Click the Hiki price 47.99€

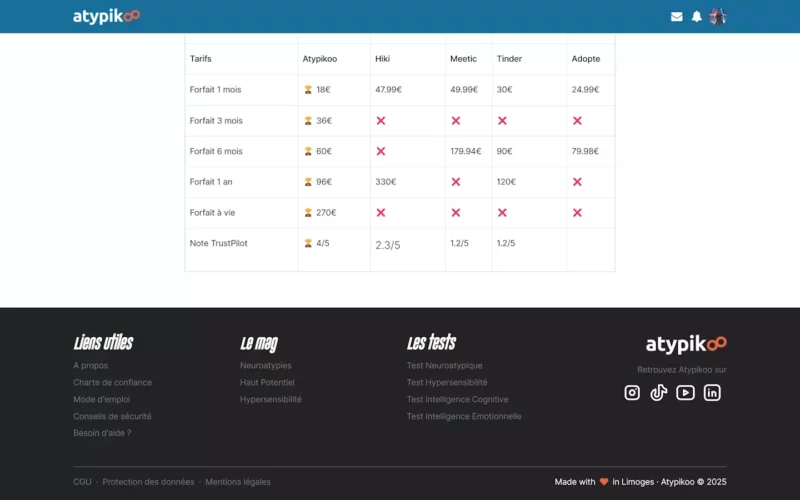click(388, 90)
